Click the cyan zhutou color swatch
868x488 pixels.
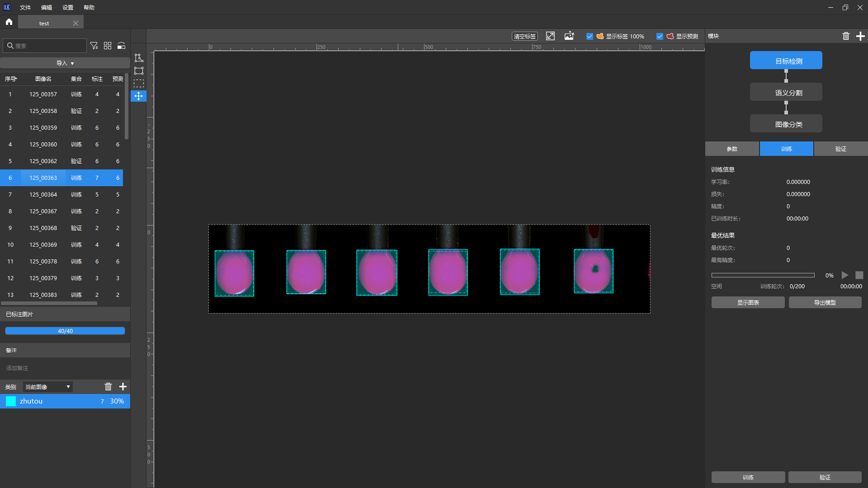coord(11,401)
